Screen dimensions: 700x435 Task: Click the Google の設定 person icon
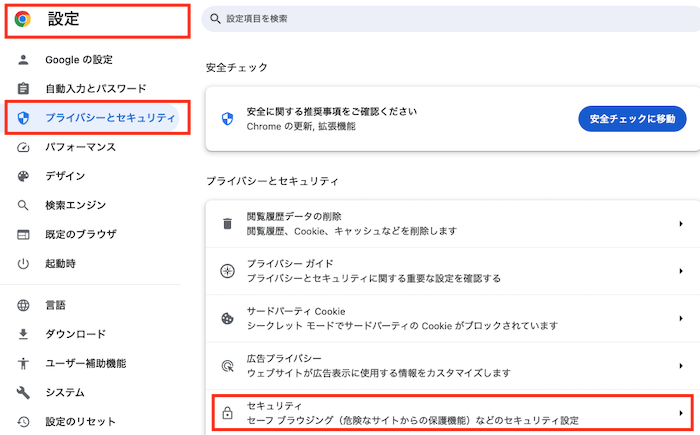click(x=24, y=60)
